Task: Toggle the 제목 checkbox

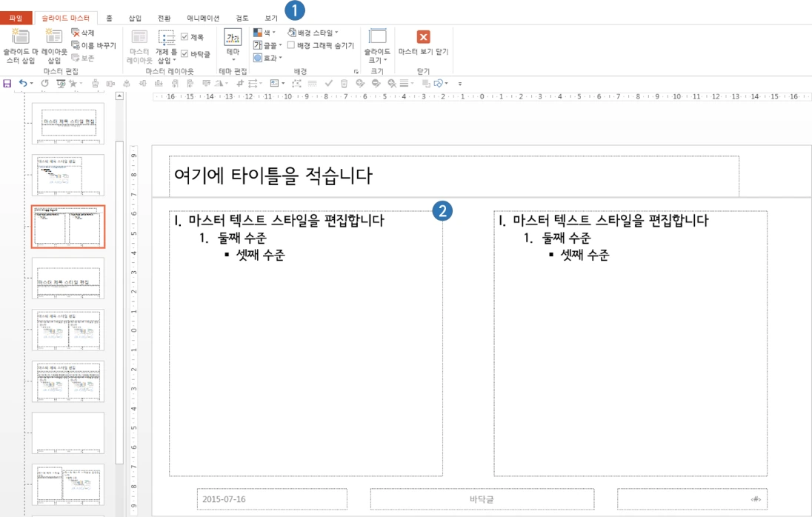Action: [184, 37]
